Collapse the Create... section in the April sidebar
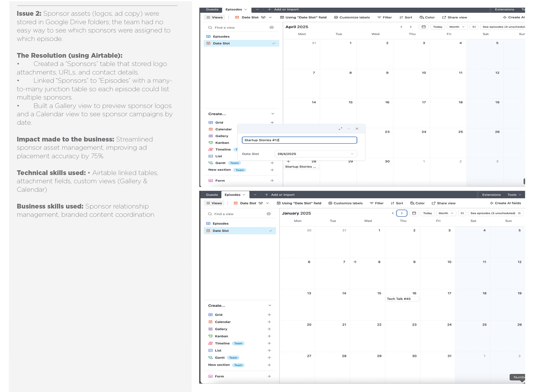The width and height of the screenshot is (554, 392). pos(272,114)
